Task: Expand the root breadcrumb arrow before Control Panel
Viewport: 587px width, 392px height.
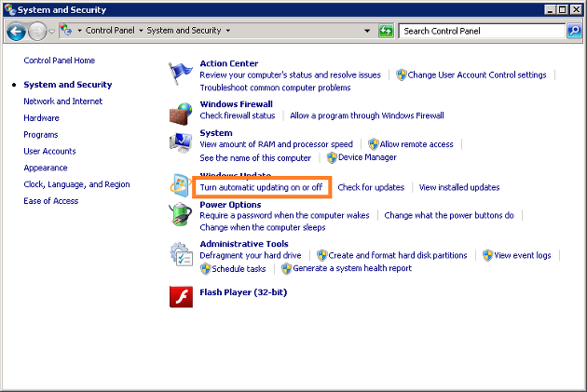Action: click(79, 31)
